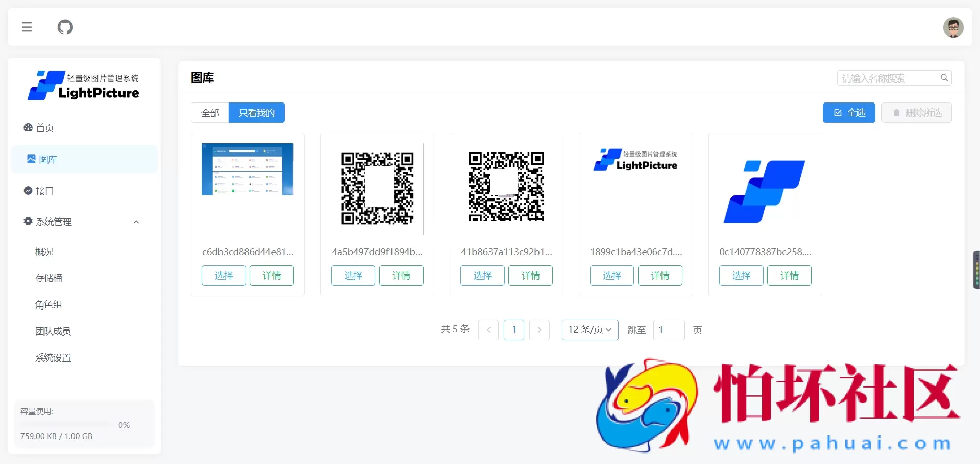Switch to the 全部 tab
Viewport: 980px width, 464px height.
coord(210,113)
